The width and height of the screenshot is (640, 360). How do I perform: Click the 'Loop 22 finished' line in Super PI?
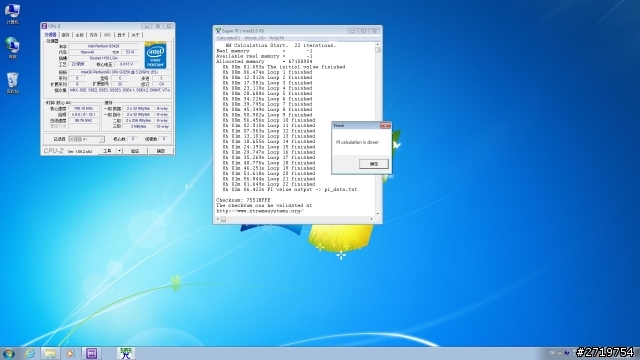click(269, 184)
